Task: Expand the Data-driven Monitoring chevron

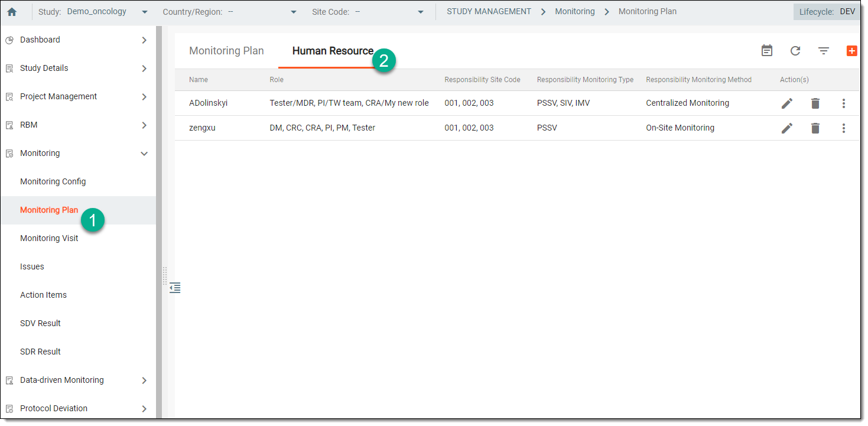Action: 144,381
